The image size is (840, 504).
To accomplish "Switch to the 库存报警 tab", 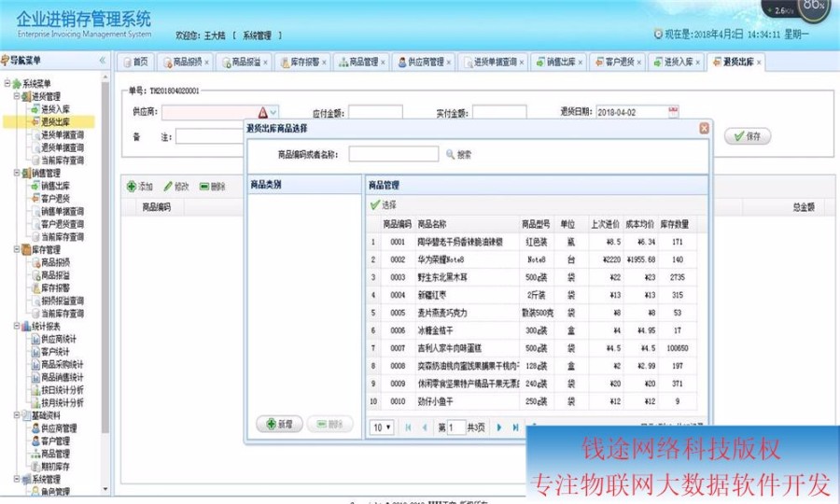I will 301,63.
